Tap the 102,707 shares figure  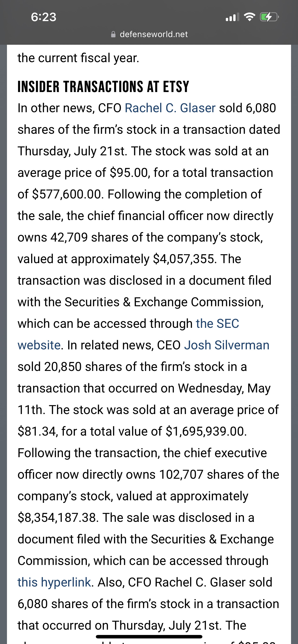click(x=181, y=475)
